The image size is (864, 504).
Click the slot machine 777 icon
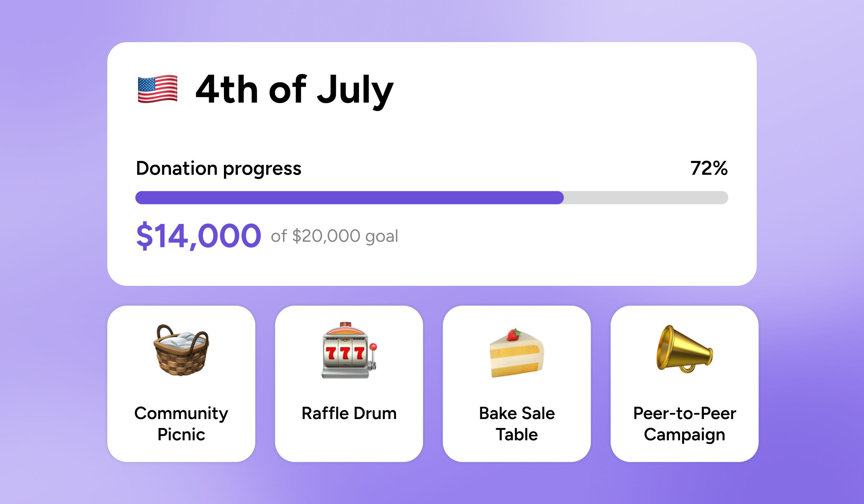click(349, 350)
